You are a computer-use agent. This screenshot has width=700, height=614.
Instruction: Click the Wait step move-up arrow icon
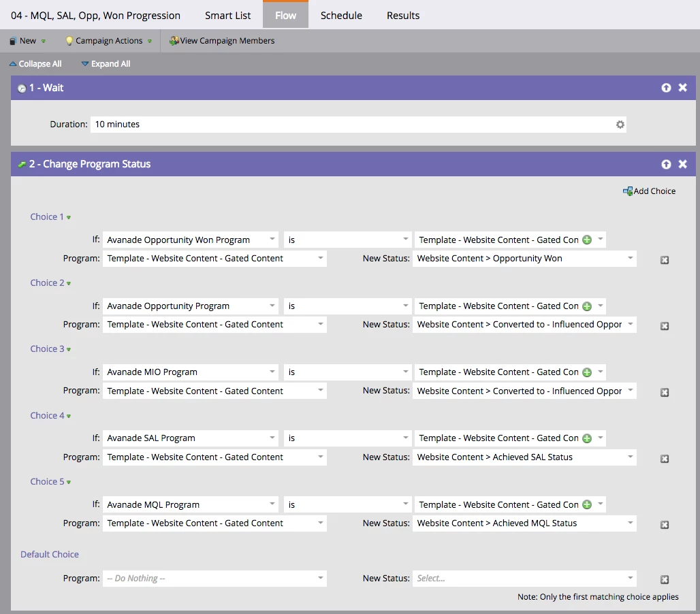click(666, 88)
